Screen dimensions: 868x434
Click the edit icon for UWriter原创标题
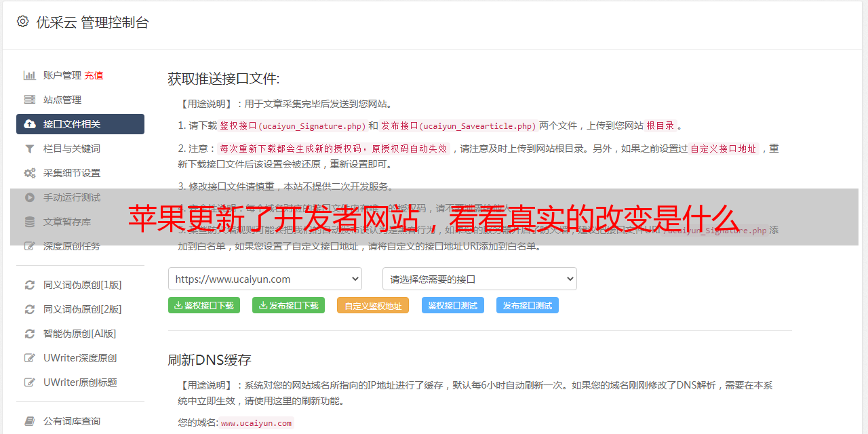click(x=30, y=382)
